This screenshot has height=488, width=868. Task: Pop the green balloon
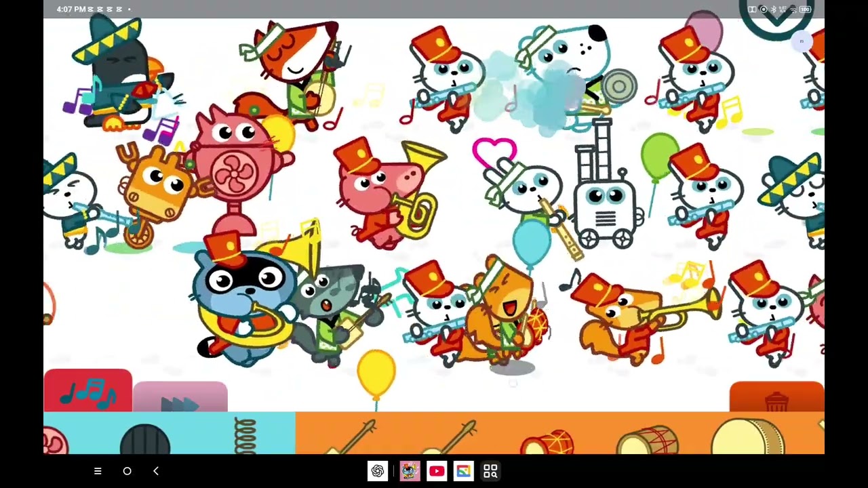click(x=658, y=157)
